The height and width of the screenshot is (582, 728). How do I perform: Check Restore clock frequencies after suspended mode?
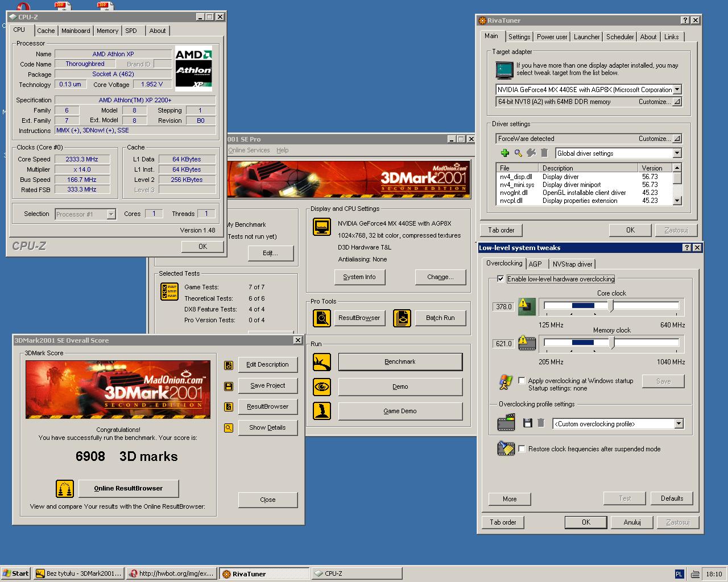tap(522, 449)
